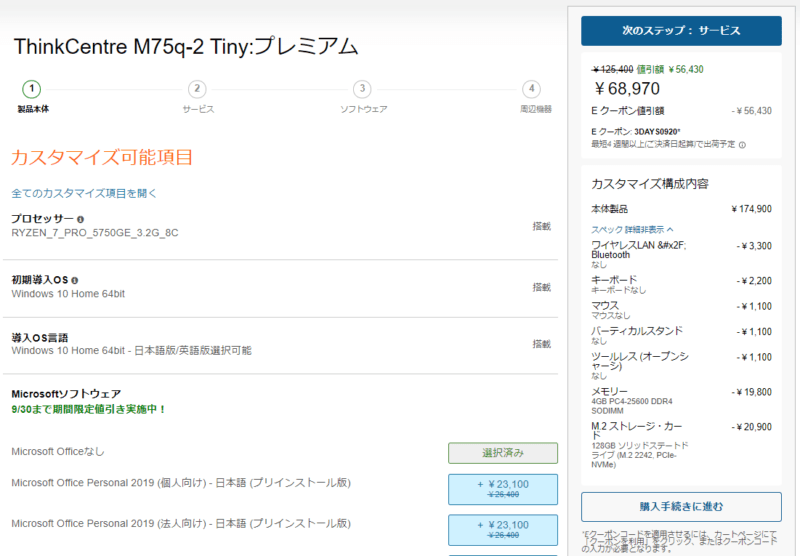Click the キーボード summary item
Viewport: 800px width, 556px height.
(x=681, y=285)
